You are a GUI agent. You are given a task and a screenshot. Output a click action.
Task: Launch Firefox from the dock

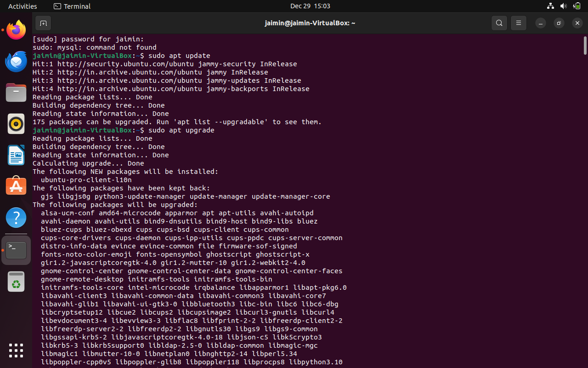(x=16, y=29)
